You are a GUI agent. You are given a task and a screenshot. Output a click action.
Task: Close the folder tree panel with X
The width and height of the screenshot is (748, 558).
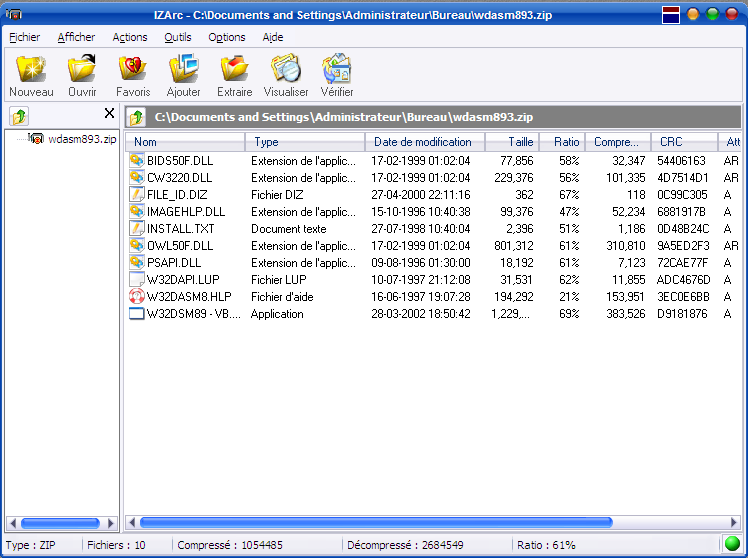click(109, 113)
